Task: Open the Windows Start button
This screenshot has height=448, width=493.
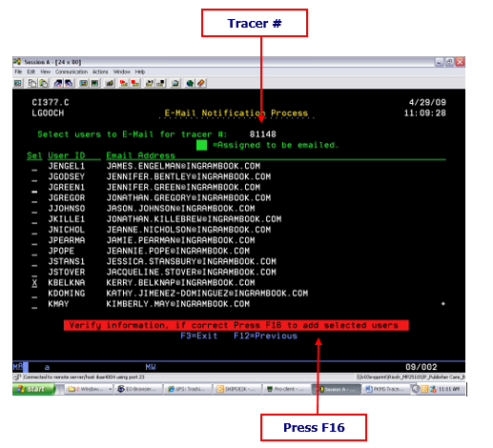Action: coord(33,389)
